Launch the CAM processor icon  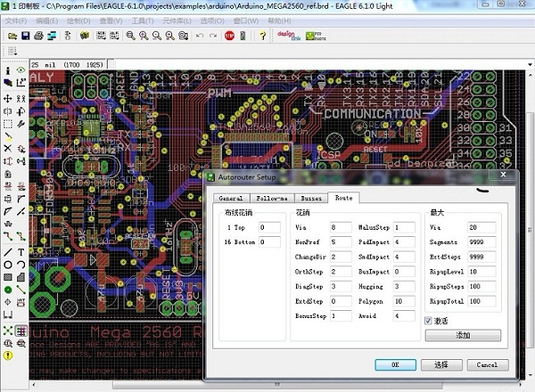pos(52,36)
